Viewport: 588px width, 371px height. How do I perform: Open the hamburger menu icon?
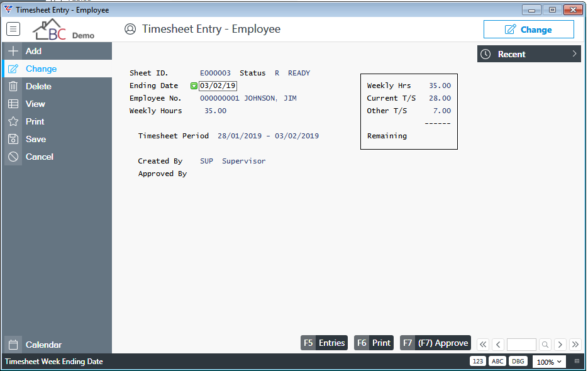[x=13, y=29]
